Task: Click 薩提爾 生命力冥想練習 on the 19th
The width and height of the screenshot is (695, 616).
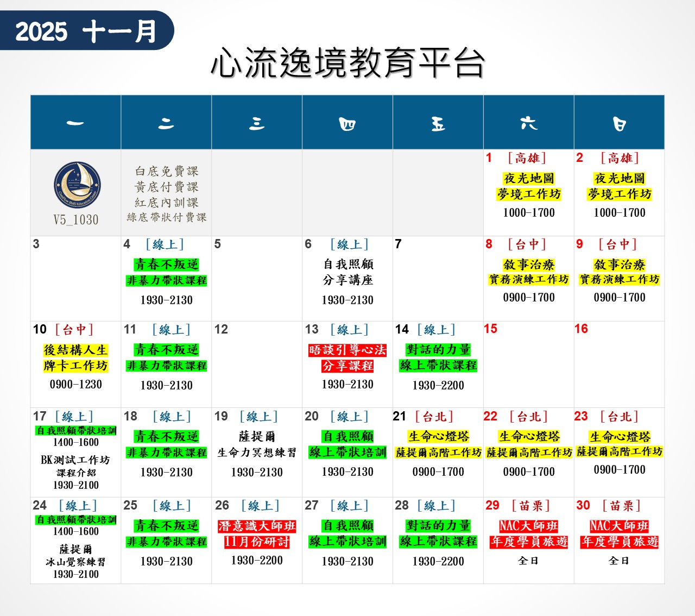Action: [257, 444]
